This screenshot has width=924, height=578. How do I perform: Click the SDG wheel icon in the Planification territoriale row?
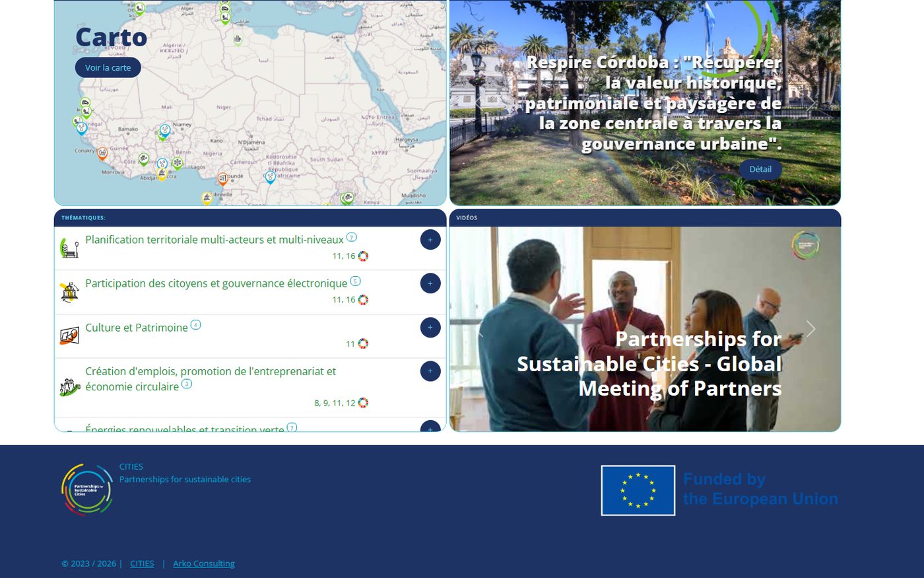pyautogui.click(x=363, y=256)
